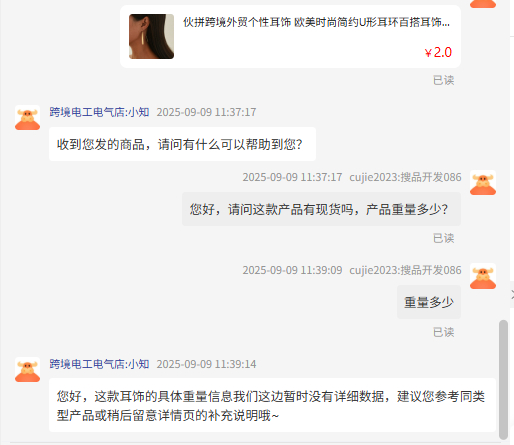The image size is (514, 445).
Task: Select the 收到您发的商品 message bubble
Action: click(182, 144)
